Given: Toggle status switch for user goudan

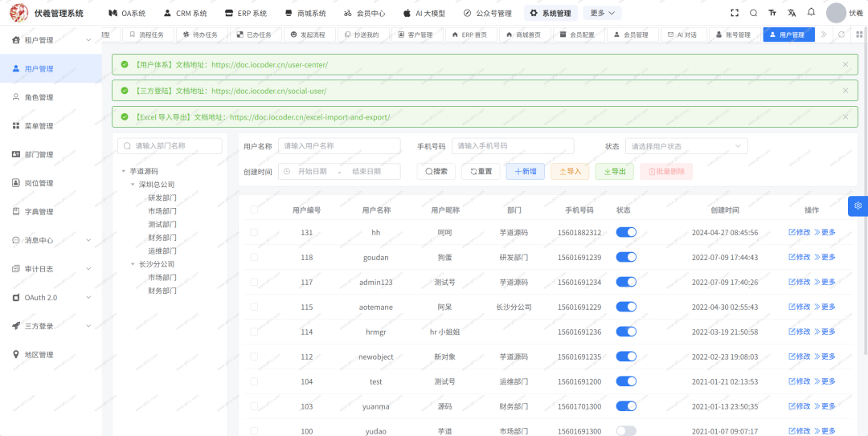Looking at the screenshot, I should (626, 257).
